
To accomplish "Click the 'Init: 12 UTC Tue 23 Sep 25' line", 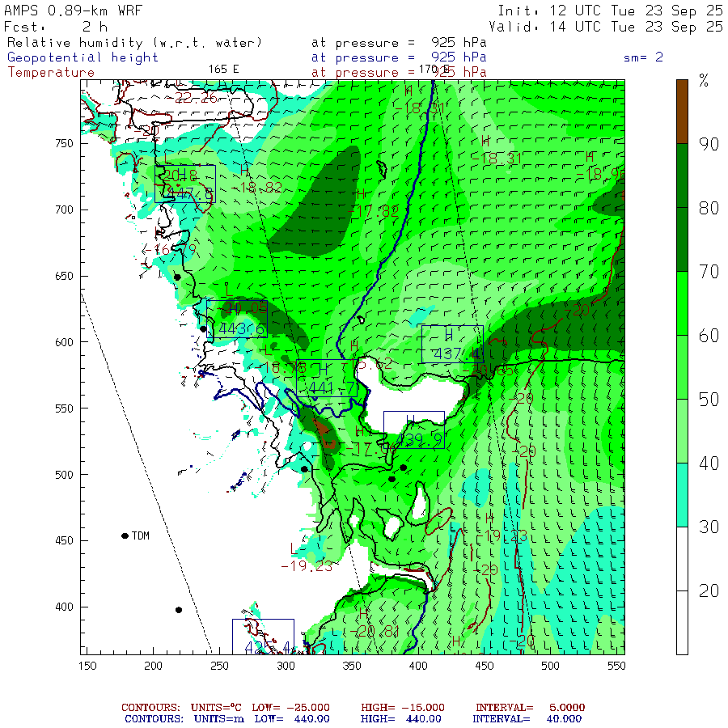I will 610,11.
